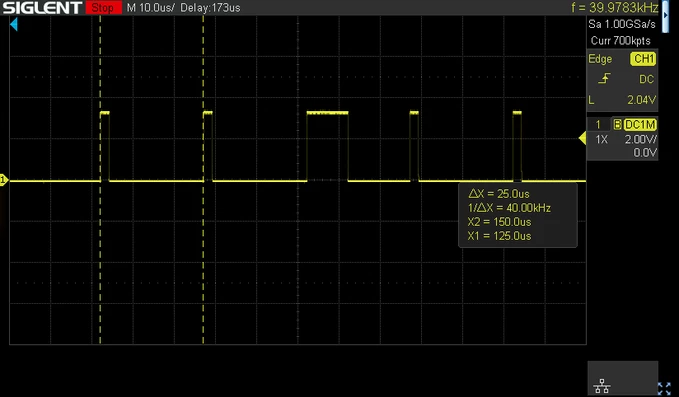Click the f = 39.9783kHz frequency counter
This screenshot has height=397, width=679.
(614, 7)
